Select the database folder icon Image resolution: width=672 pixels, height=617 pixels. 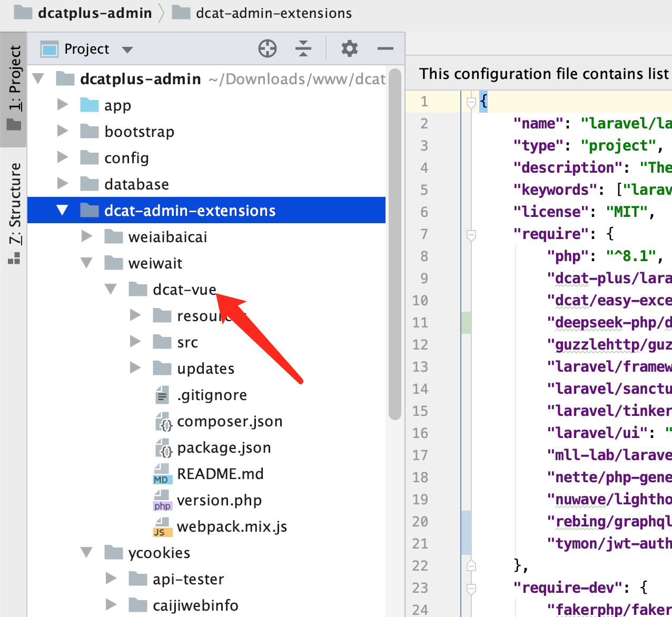click(90, 184)
